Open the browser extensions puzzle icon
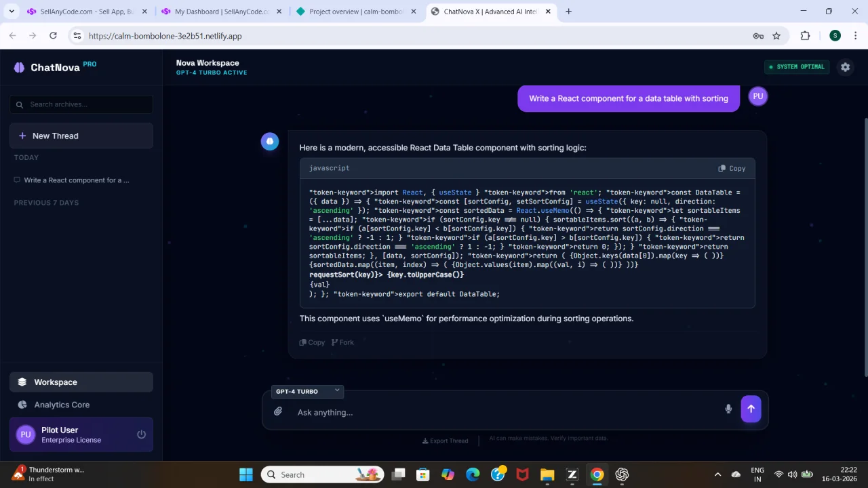The image size is (868, 488). (805, 36)
